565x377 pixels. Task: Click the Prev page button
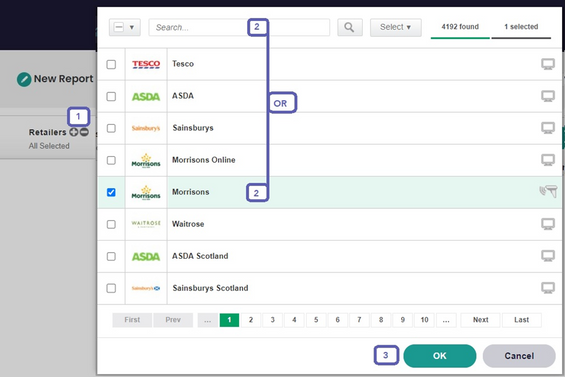point(173,320)
